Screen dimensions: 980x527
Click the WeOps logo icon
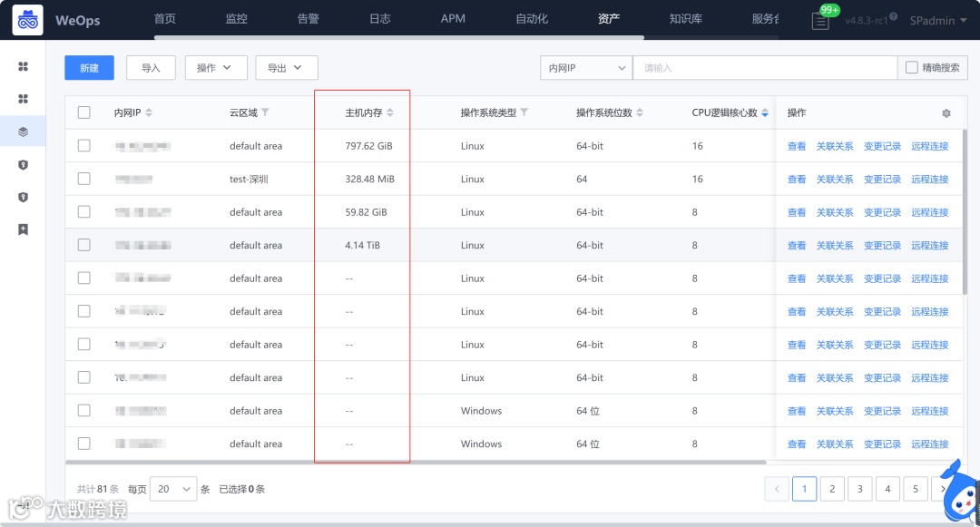(x=27, y=20)
